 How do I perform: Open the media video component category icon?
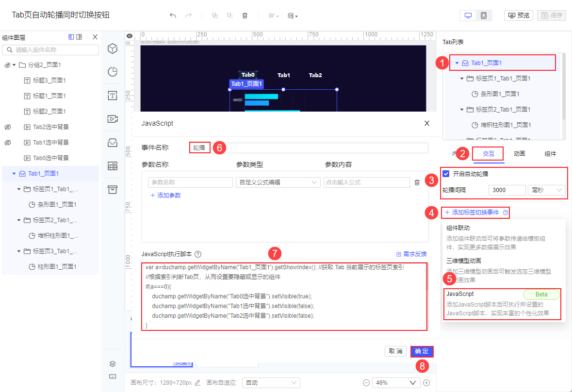pos(113,119)
